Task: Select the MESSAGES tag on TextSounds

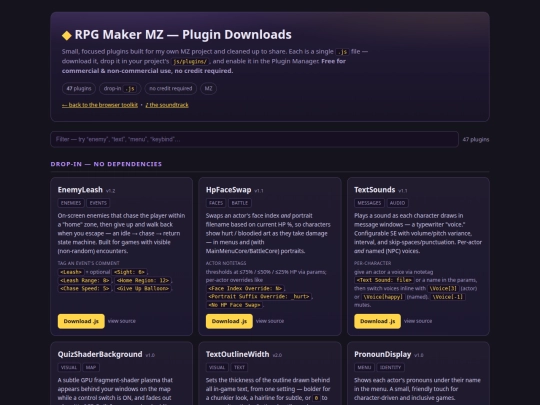Action: tap(369, 203)
